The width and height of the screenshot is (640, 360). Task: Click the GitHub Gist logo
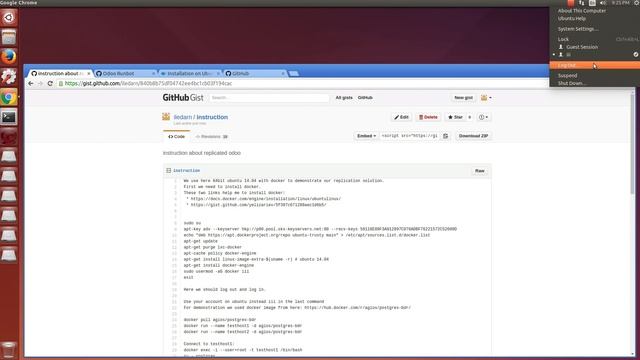coord(183,98)
